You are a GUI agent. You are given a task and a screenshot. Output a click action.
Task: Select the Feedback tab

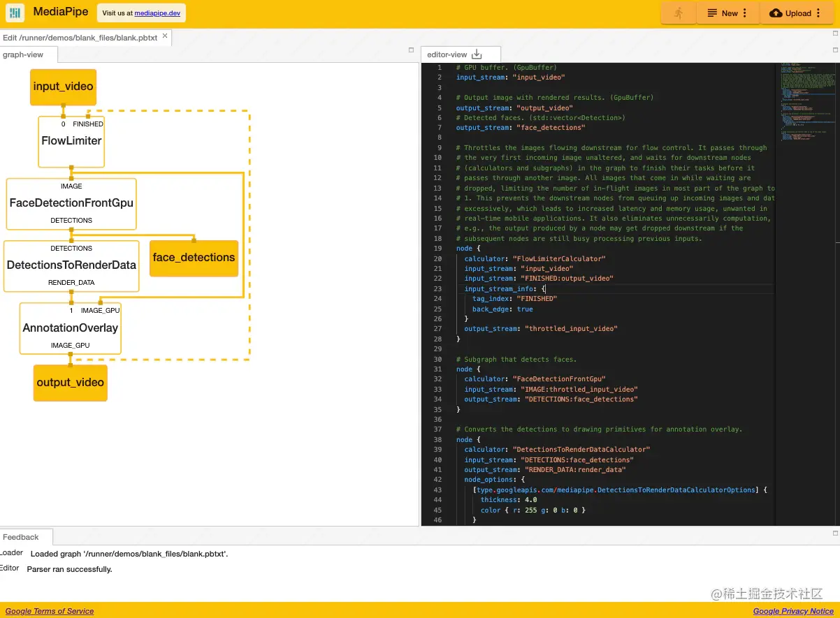[21, 537]
